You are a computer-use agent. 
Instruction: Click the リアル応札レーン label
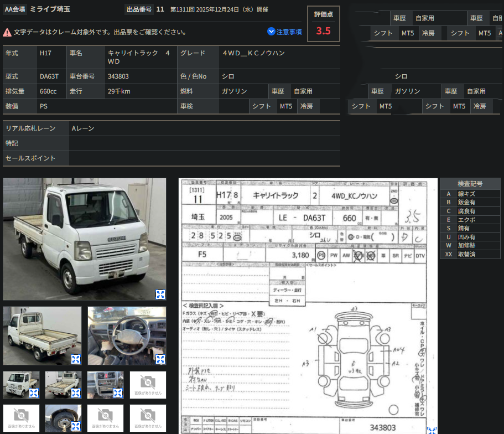[30, 128]
